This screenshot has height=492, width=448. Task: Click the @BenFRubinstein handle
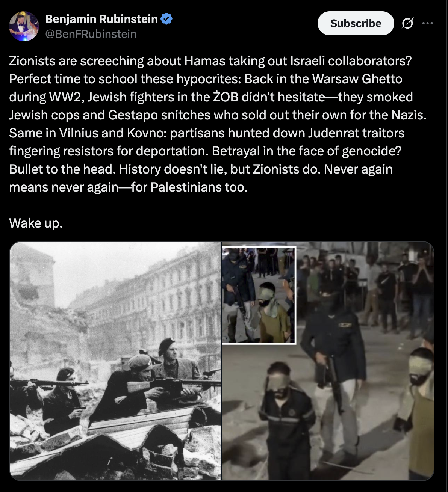91,34
